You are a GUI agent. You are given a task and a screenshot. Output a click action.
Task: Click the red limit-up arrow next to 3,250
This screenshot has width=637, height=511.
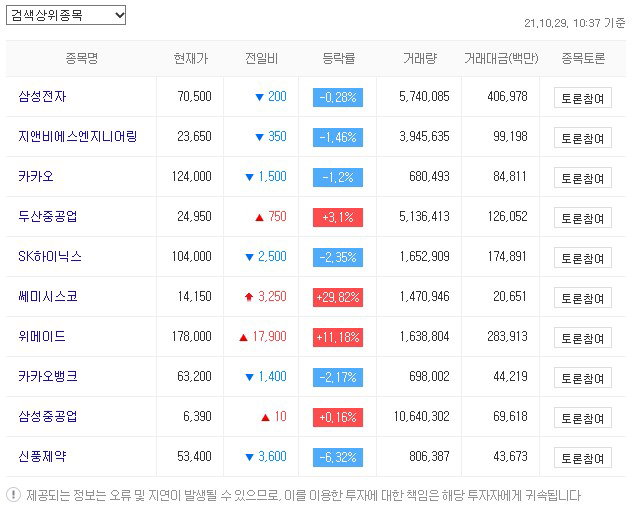point(249,297)
